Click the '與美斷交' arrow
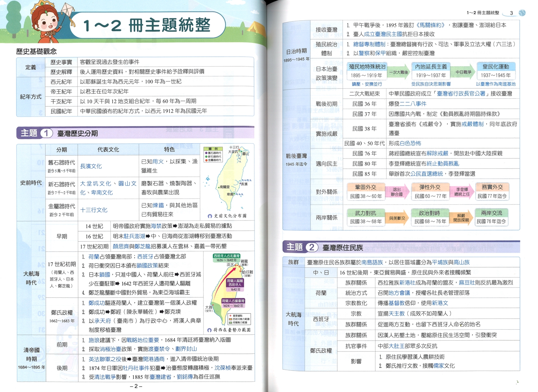Viewport: 538px width, 392px height. pyautogui.click(x=397, y=218)
